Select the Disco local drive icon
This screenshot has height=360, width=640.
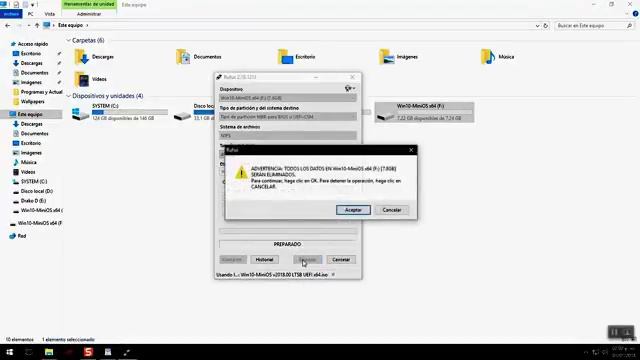[182, 116]
